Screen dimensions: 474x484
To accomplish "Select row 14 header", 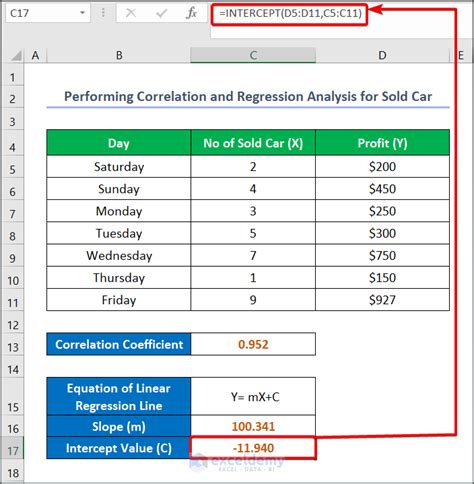I will pos(13,366).
